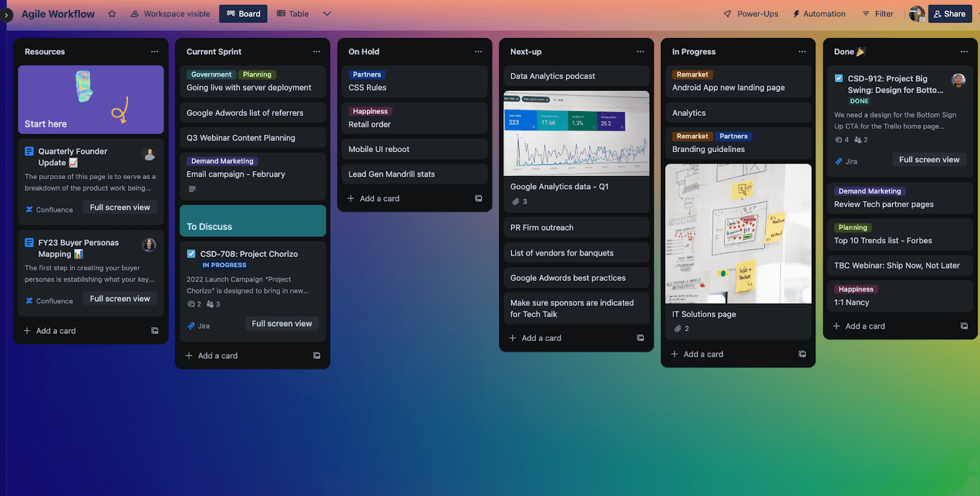The image size is (980, 496).
Task: Click comments icon on Project Chorizo card
Action: (191, 304)
